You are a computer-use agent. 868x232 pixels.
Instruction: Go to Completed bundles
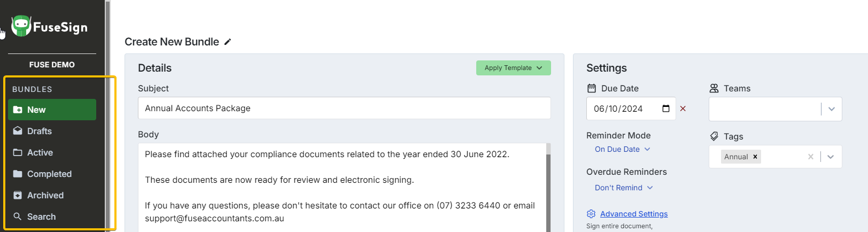pos(49,174)
